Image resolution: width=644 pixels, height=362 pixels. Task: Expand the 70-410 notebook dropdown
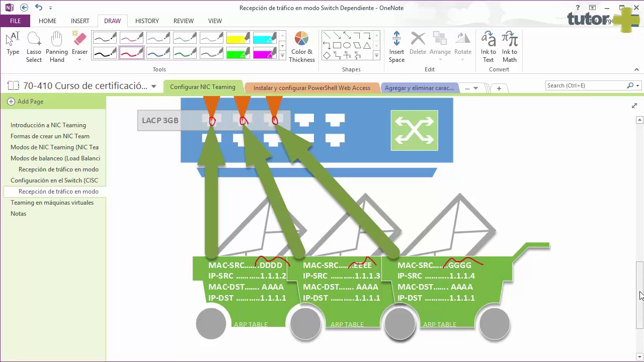[153, 86]
